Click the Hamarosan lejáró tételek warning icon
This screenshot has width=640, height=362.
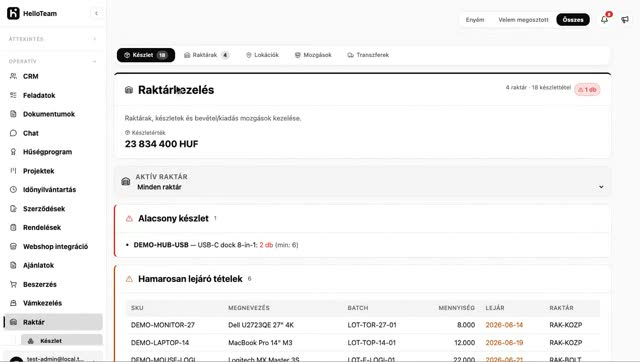pos(129,279)
